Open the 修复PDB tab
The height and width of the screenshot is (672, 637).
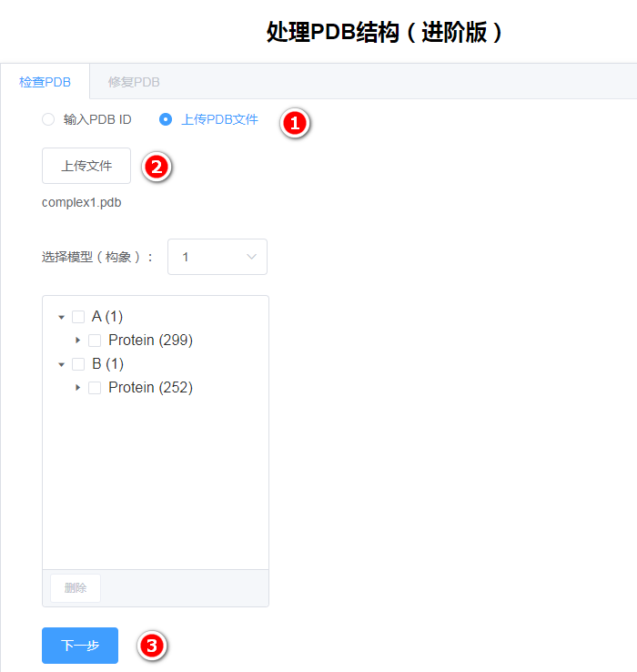pos(134,81)
